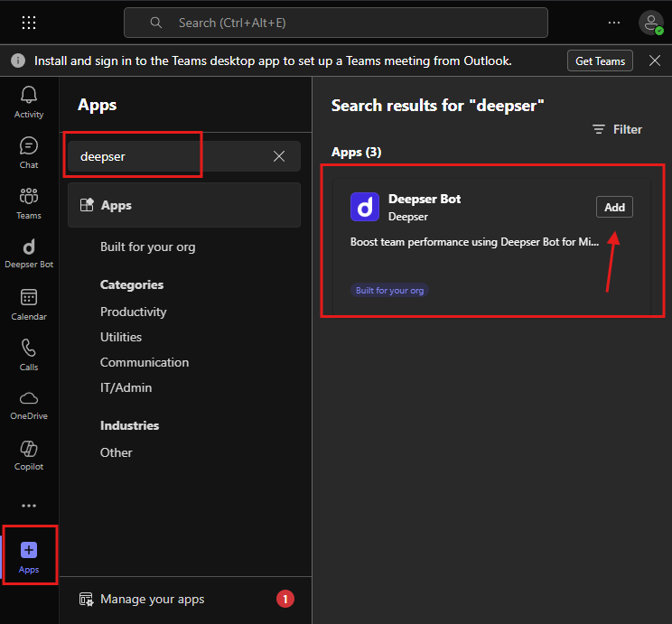
Task: Click the Deepser Bot logo thumbnail
Action: (x=365, y=207)
